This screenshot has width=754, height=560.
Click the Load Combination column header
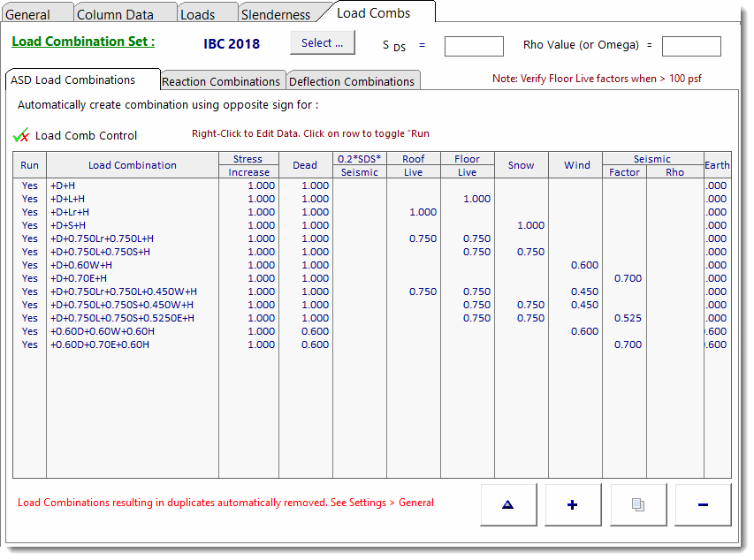click(x=133, y=165)
